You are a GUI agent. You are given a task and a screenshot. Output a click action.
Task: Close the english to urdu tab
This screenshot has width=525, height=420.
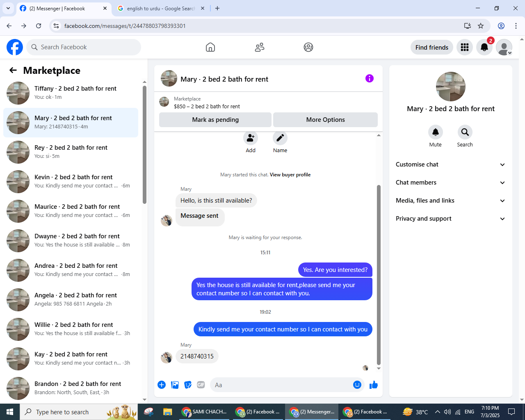pyautogui.click(x=203, y=8)
